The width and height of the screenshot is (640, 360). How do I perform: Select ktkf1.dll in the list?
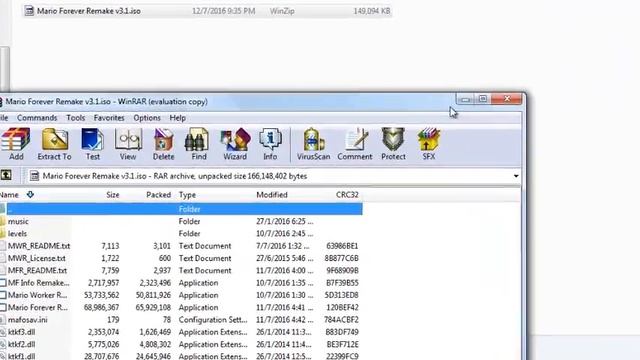pyautogui.click(x=21, y=356)
